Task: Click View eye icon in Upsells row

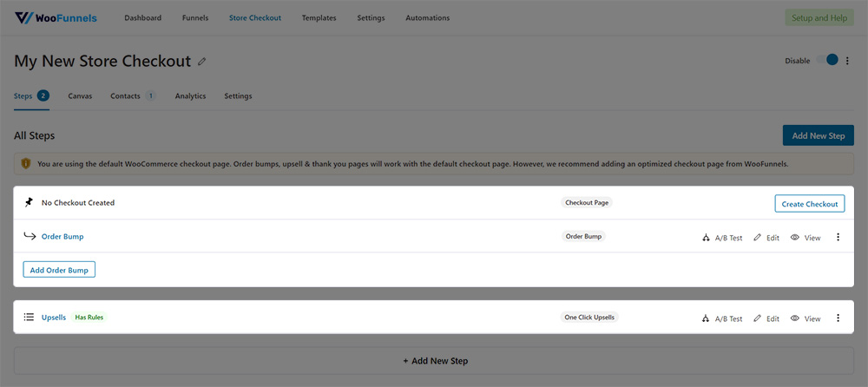Action: pos(795,318)
